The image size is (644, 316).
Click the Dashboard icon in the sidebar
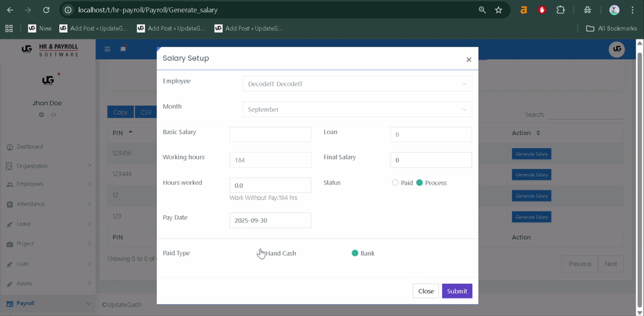(10, 147)
